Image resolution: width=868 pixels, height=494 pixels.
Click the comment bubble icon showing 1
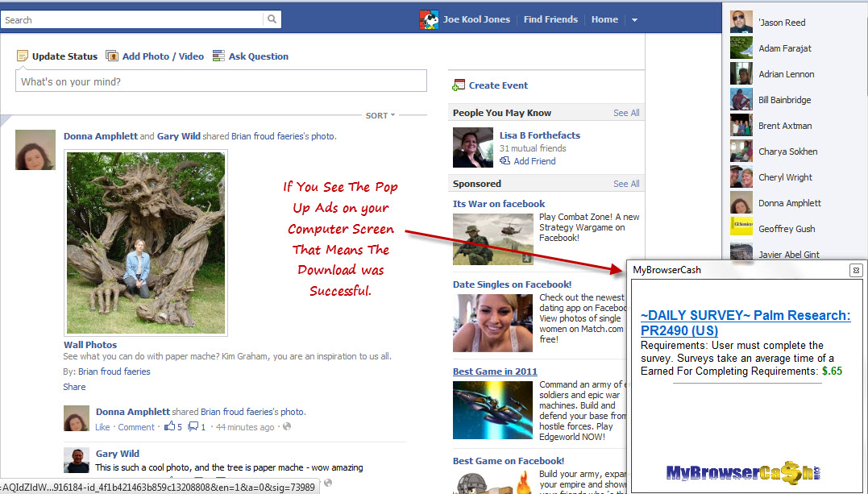(193, 426)
